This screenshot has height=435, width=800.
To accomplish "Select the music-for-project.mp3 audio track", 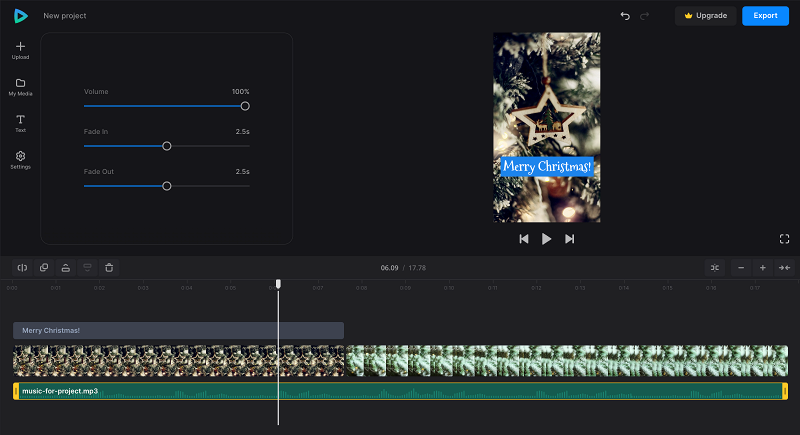I will pos(401,391).
